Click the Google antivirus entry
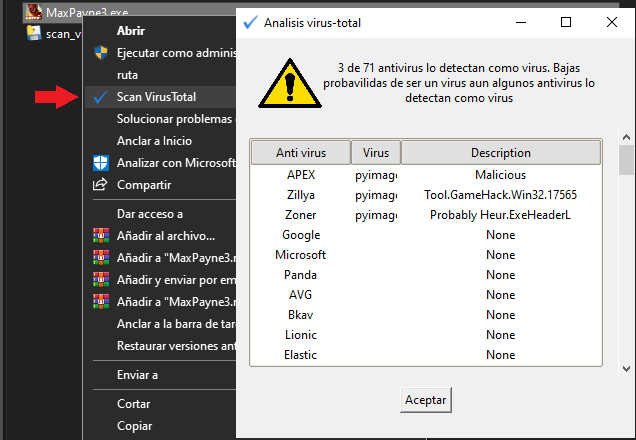Viewport: 636px width, 440px height. (301, 235)
